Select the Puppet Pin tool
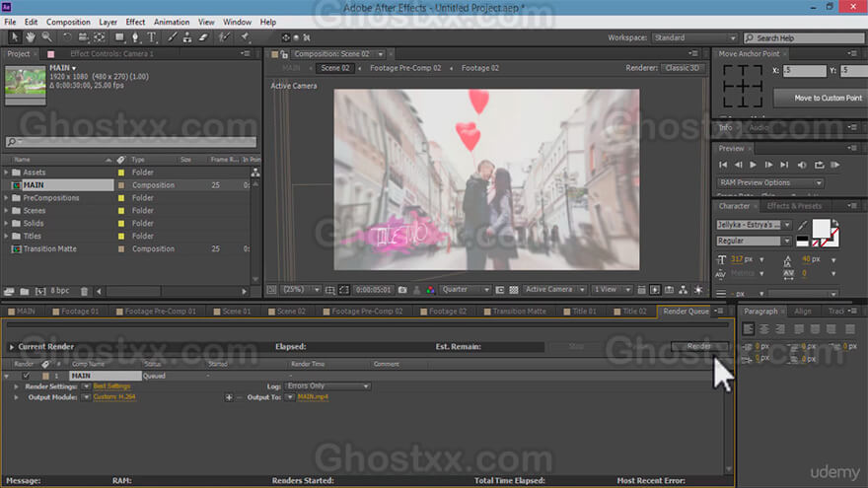The height and width of the screenshot is (488, 868). coord(245,37)
